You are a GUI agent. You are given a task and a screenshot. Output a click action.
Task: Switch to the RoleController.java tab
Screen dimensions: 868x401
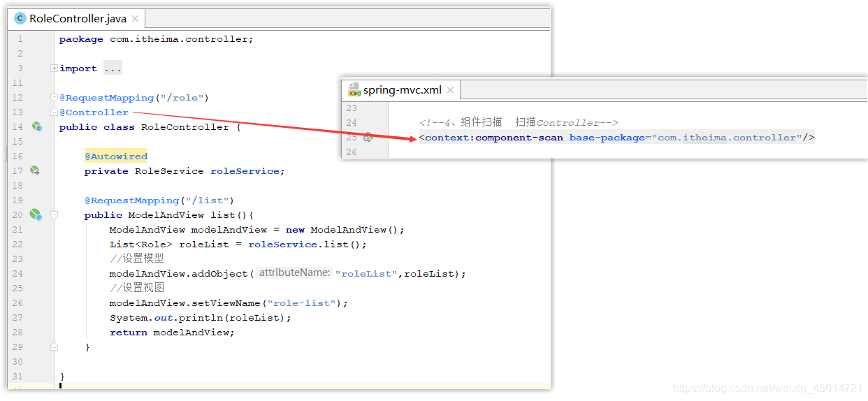tap(77, 19)
